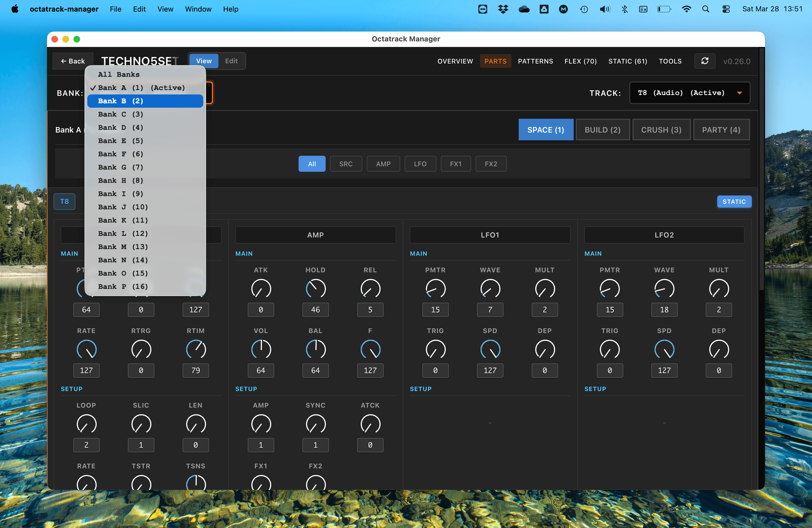812x528 pixels.
Task: Switch to the OVERVIEW tab
Action: [x=455, y=61]
